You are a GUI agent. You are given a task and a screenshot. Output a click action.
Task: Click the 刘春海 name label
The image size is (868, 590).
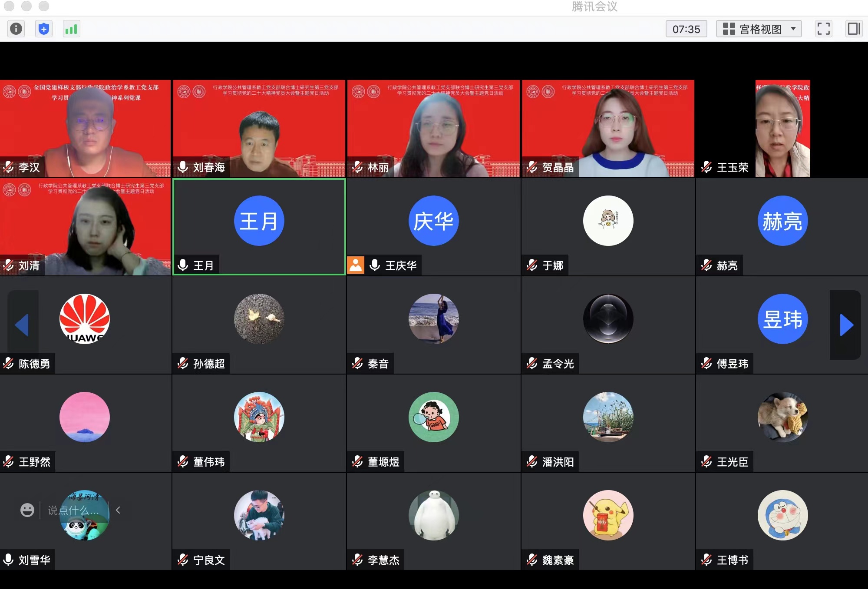click(x=209, y=167)
